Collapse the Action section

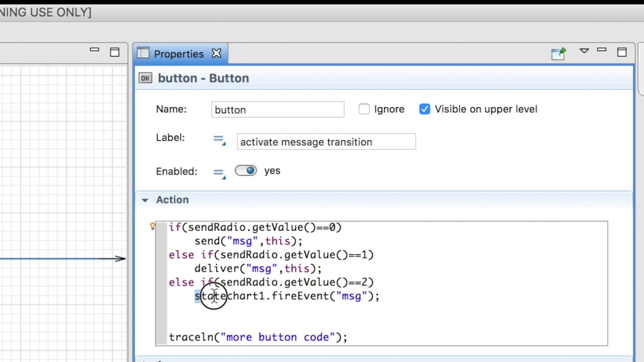[x=145, y=200]
